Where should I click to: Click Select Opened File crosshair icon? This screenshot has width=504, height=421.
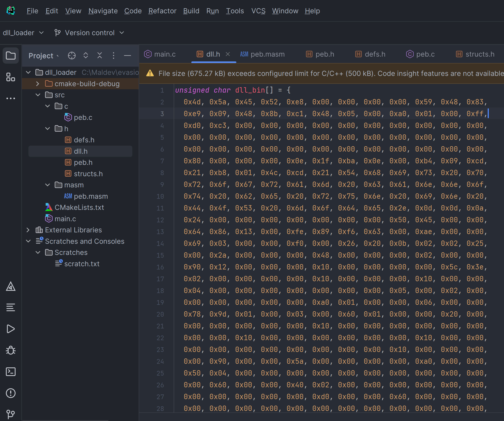point(72,56)
